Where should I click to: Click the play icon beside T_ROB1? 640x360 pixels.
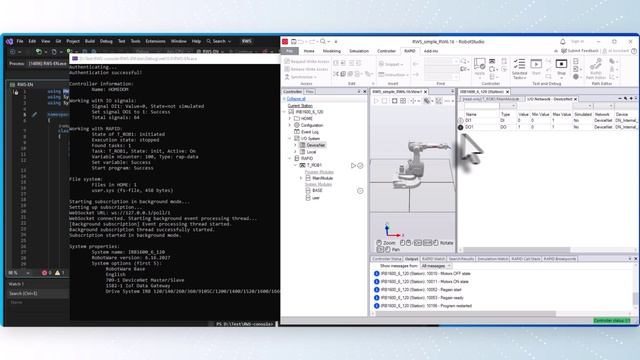point(353,165)
